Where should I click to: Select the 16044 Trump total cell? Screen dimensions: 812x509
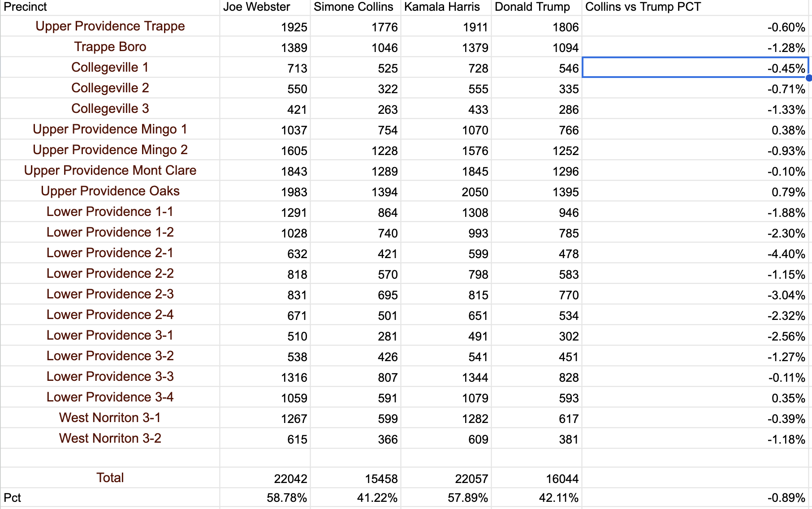pos(537,478)
